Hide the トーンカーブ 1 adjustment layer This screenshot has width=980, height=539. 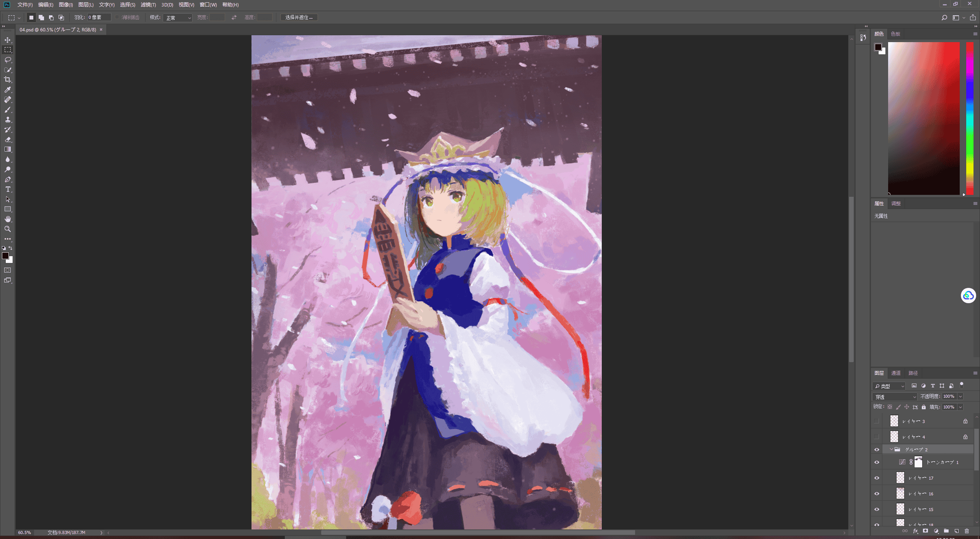click(877, 462)
